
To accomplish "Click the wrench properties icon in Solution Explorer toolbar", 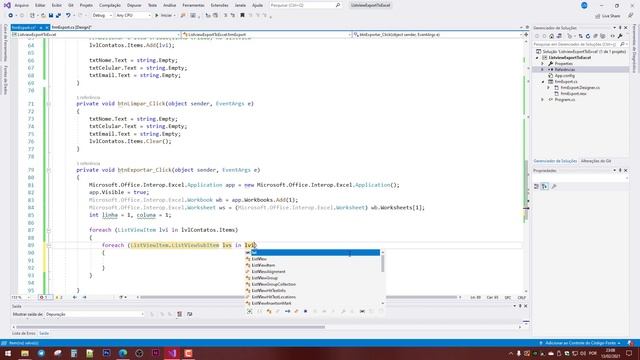I will pos(620,36).
